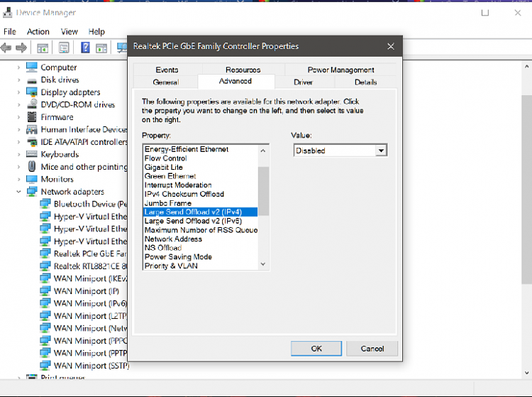This screenshot has width=532, height=397.
Task: Close the Realtek Properties dialog
Action: 391,46
